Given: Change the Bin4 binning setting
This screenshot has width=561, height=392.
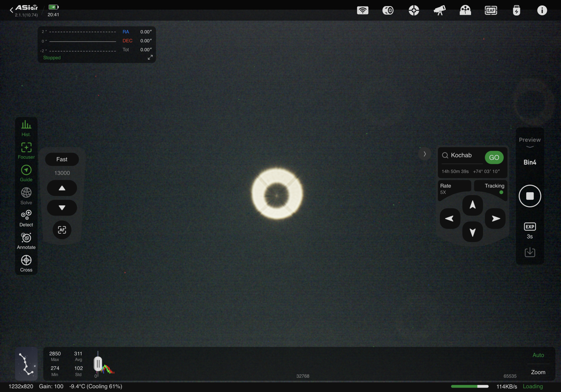Looking at the screenshot, I should (x=530, y=162).
